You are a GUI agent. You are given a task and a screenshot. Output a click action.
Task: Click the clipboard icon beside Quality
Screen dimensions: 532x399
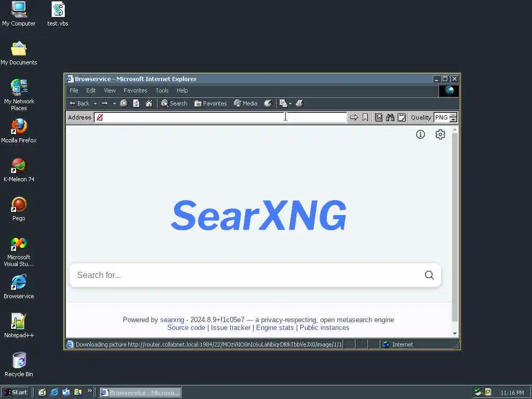[402, 117]
